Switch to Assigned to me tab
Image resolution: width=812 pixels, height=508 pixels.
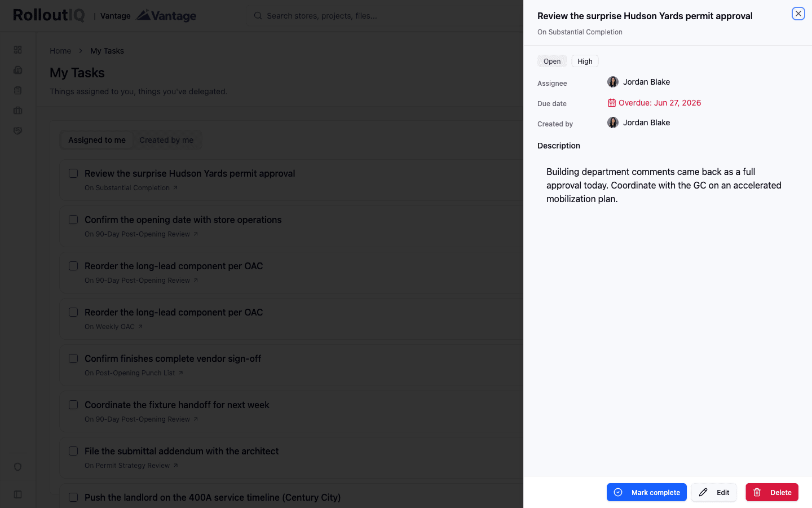[x=97, y=140]
